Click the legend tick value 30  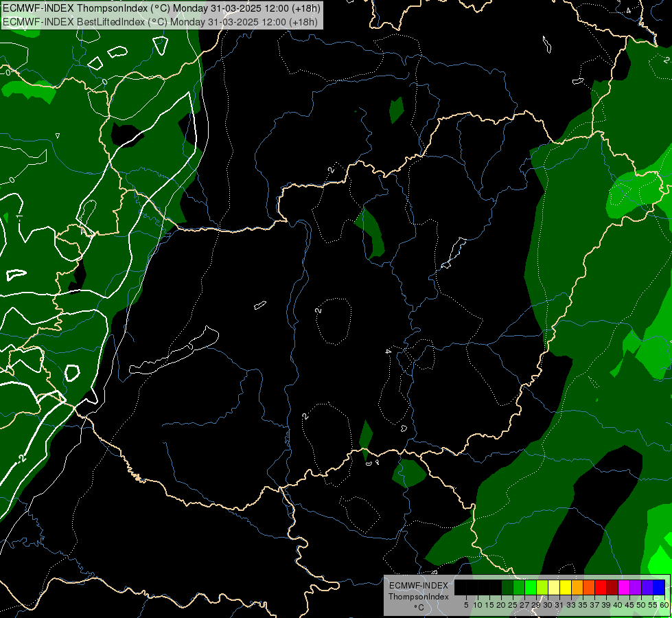tap(548, 605)
